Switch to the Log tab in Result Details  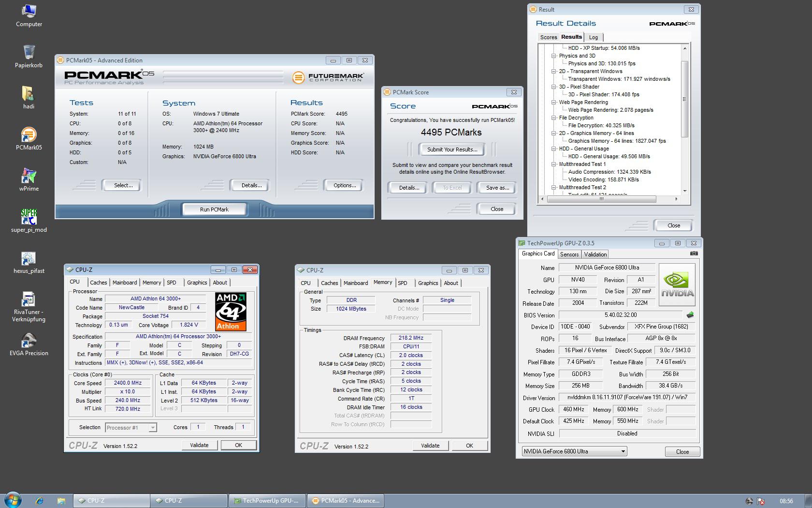(594, 37)
